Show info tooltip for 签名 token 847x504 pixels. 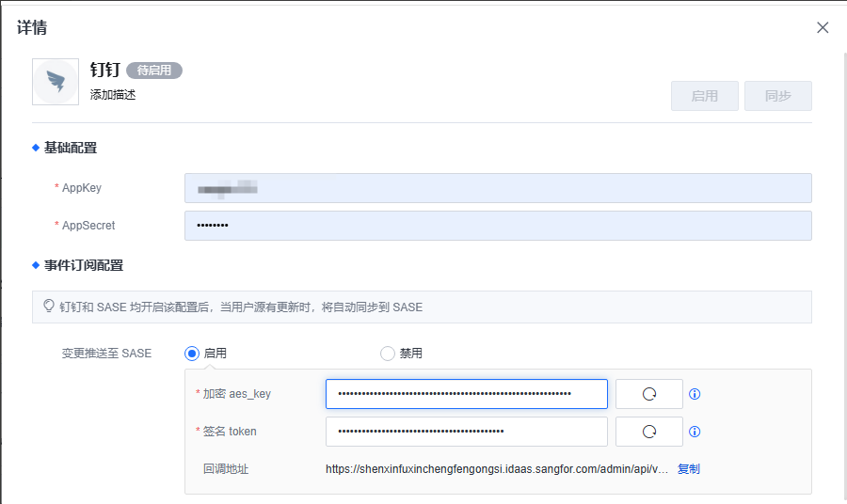pos(695,432)
